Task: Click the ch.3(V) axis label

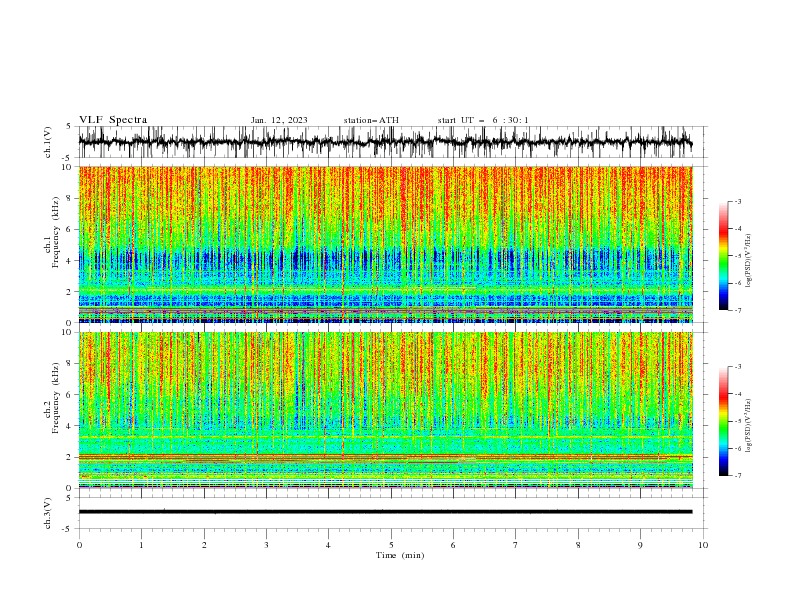Action: click(x=48, y=513)
